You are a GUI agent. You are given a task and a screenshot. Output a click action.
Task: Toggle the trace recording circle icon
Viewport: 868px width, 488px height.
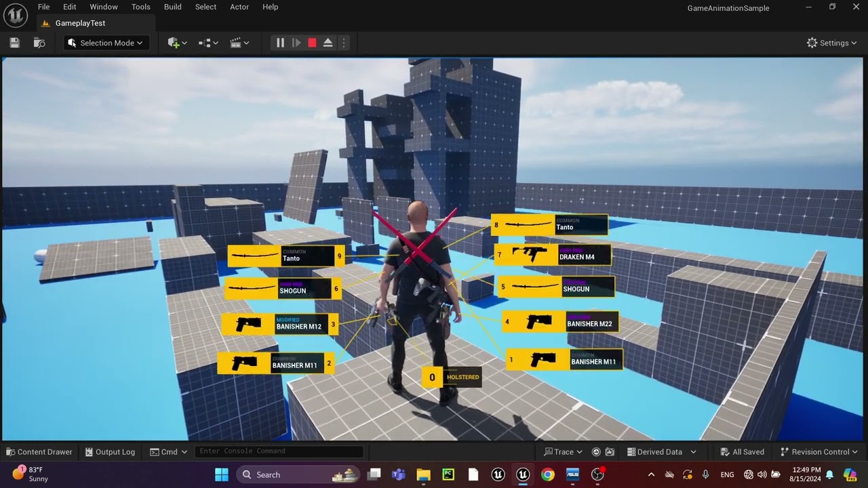point(596,452)
